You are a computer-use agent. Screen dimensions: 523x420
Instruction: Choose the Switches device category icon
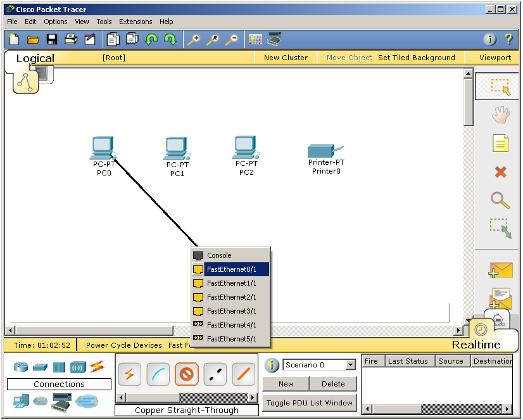(x=41, y=367)
